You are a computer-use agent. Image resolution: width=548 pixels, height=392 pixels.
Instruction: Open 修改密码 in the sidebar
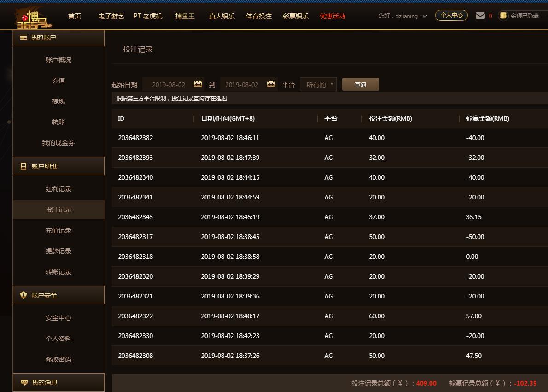coord(58,359)
